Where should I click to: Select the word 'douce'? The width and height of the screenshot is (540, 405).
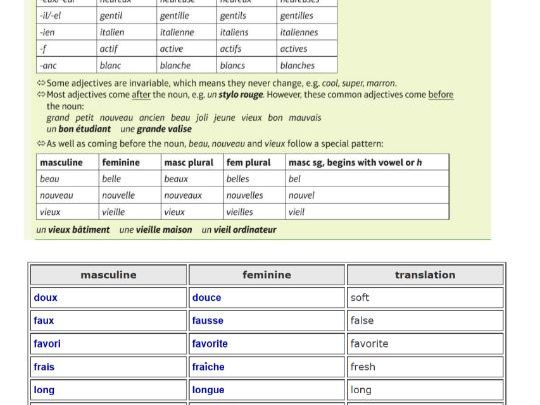coord(207,298)
